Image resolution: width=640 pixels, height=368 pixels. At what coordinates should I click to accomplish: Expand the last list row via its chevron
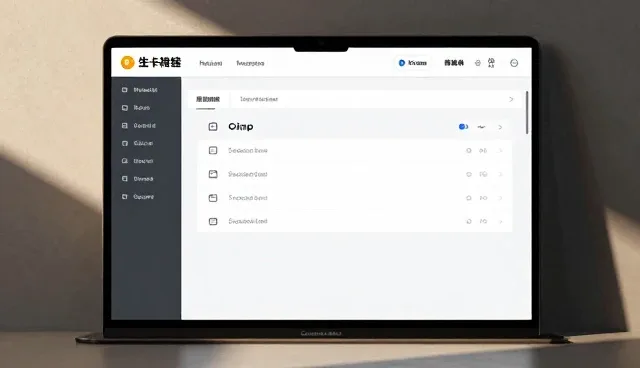pyautogui.click(x=500, y=222)
